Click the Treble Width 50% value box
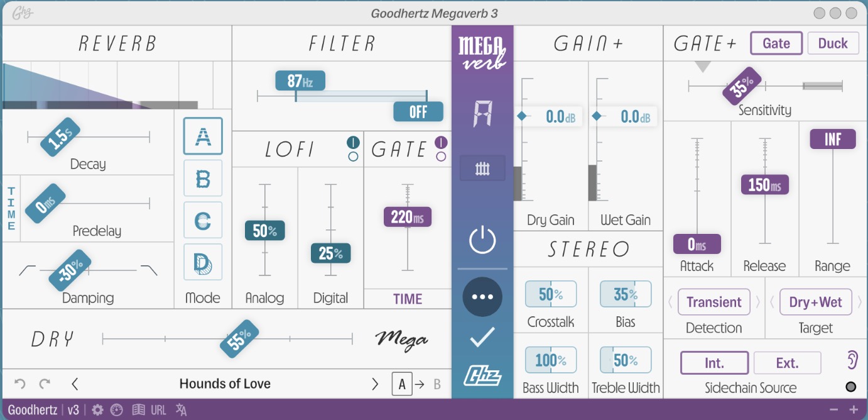The height and width of the screenshot is (420, 868). (626, 360)
